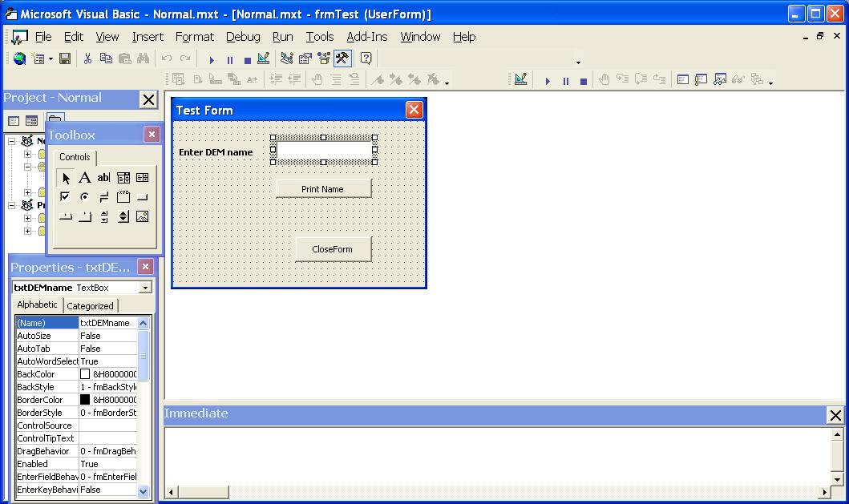
Task: Select the ListBox control in the Toolbox
Action: click(143, 178)
